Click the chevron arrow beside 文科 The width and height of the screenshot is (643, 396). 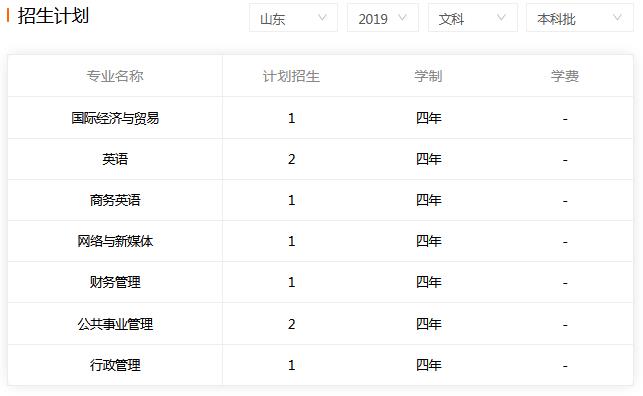[501, 18]
